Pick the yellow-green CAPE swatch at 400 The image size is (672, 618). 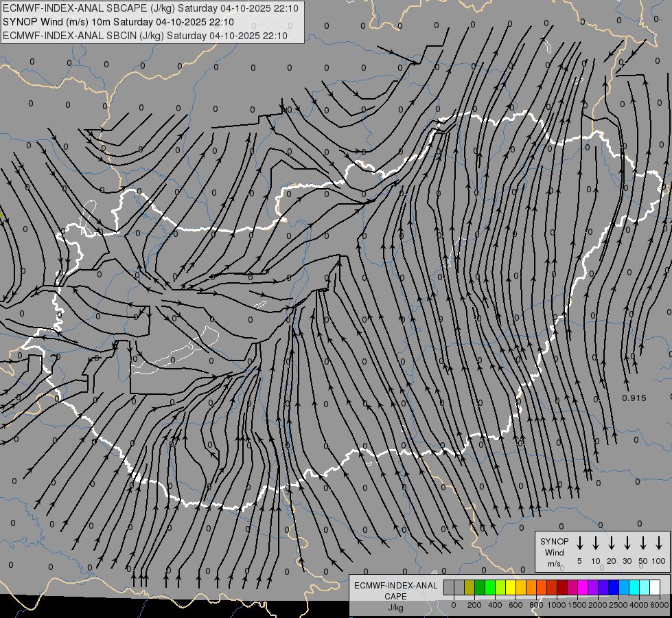click(x=500, y=588)
